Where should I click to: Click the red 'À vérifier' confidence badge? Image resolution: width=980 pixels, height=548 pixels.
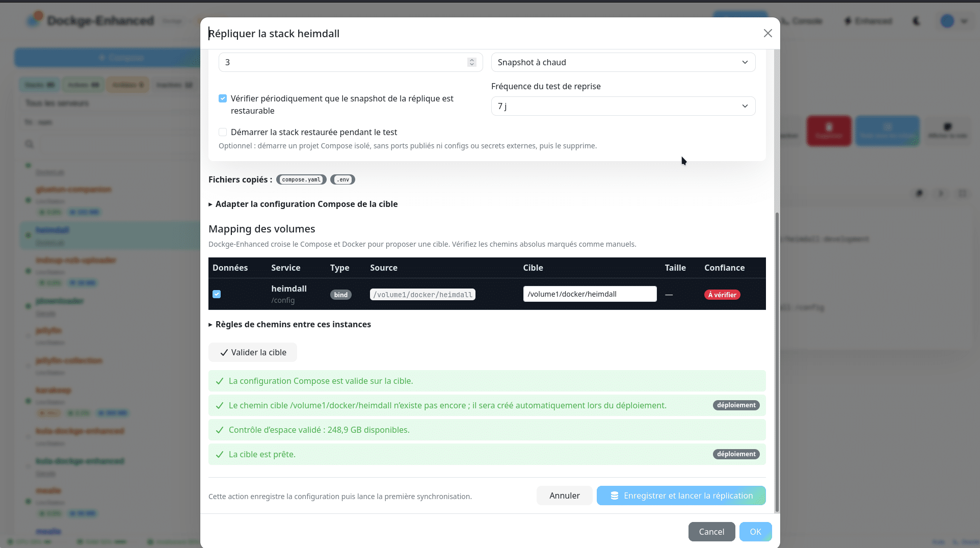coord(722,295)
